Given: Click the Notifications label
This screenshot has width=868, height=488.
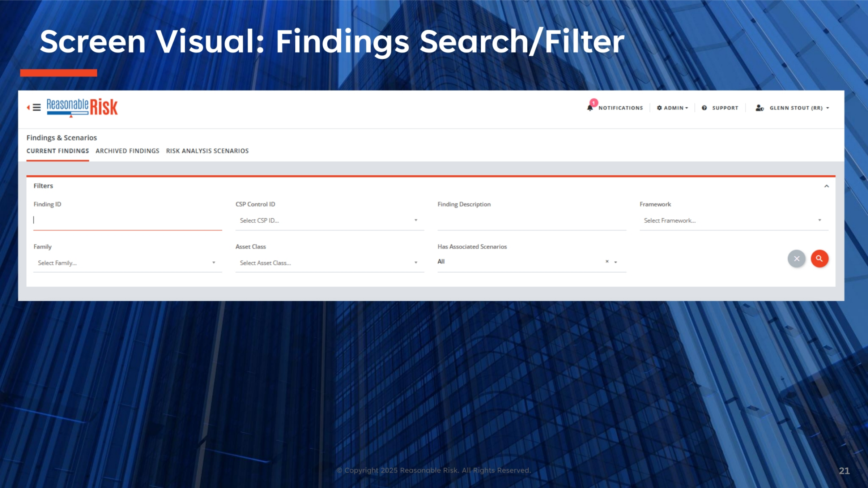Looking at the screenshot, I should click(621, 108).
